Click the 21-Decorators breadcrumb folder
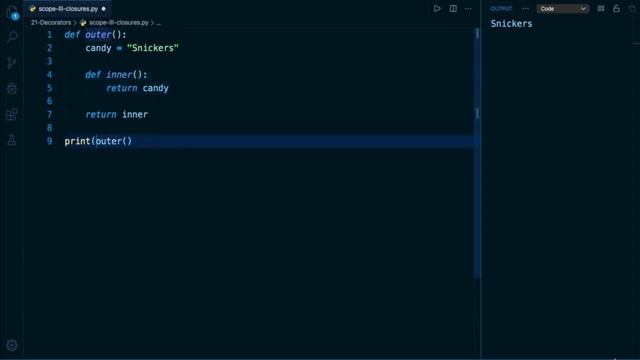Viewport: 640px width, 360px height. coord(51,23)
